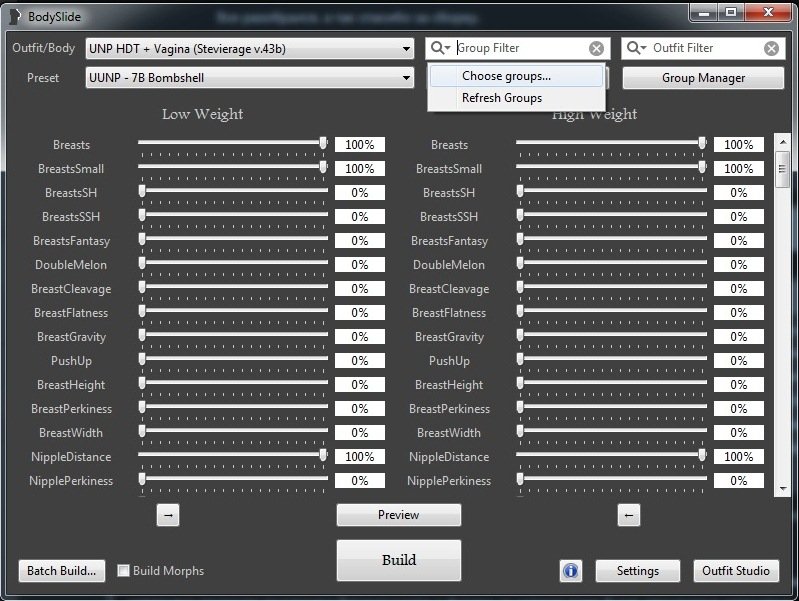Open the Preview window button

(398, 515)
